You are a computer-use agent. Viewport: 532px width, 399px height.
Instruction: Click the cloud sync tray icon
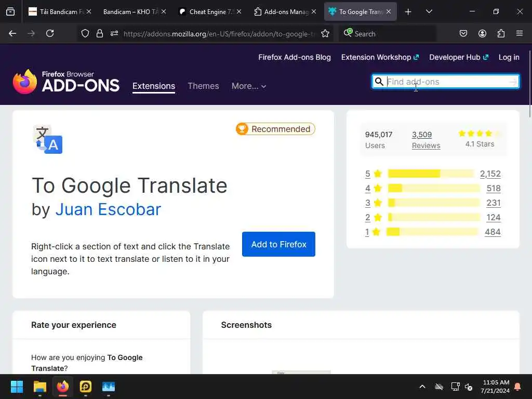(x=439, y=387)
